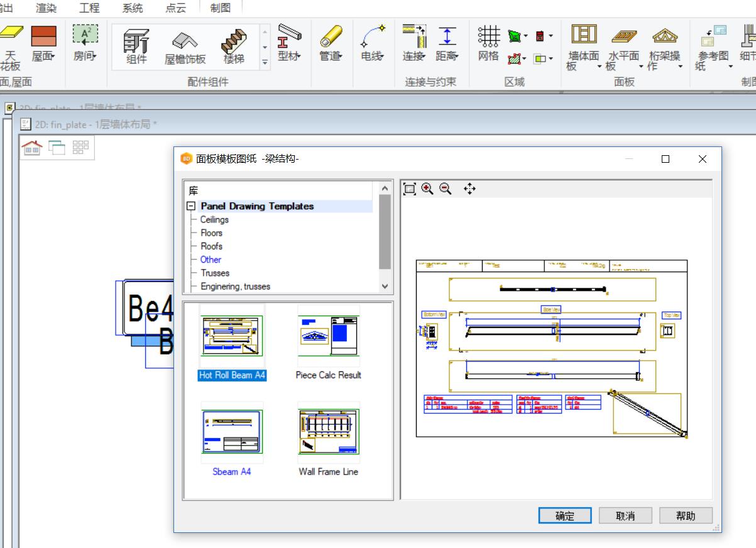756x548 pixels.
Task: Insert a 组件 component
Action: click(136, 47)
